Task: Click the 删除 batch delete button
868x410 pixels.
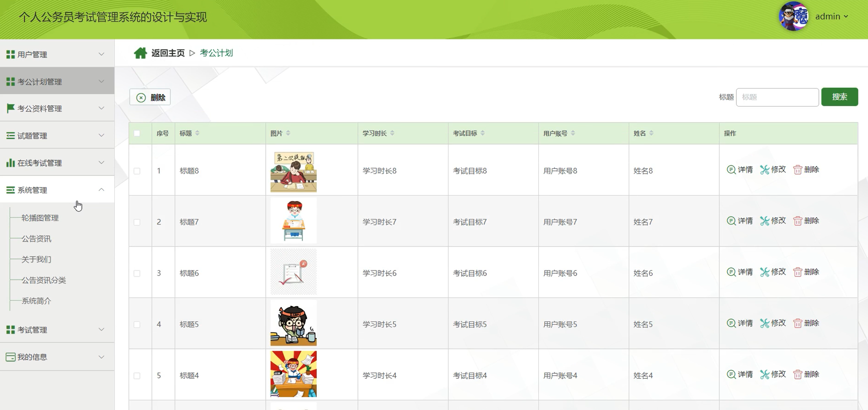Action: [x=150, y=97]
